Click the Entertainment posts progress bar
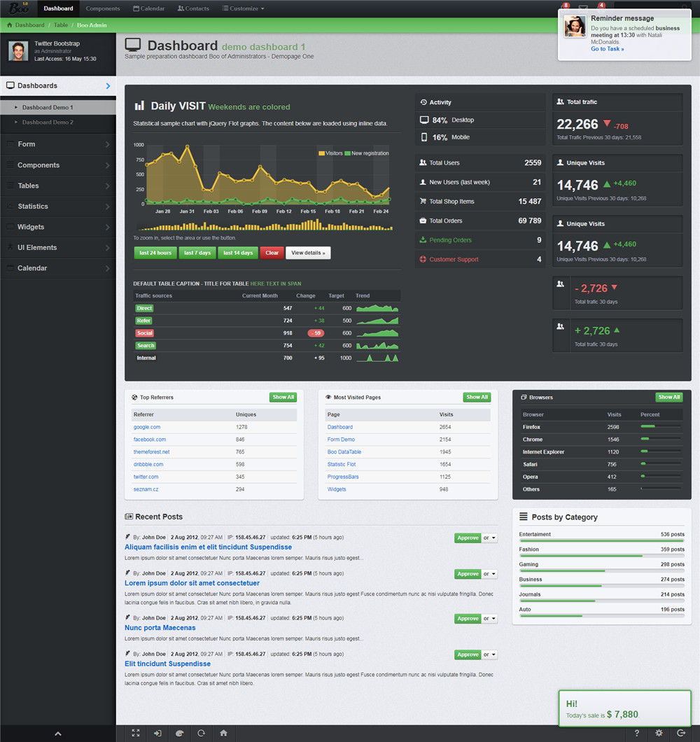This screenshot has width=700, height=742. (x=601, y=540)
